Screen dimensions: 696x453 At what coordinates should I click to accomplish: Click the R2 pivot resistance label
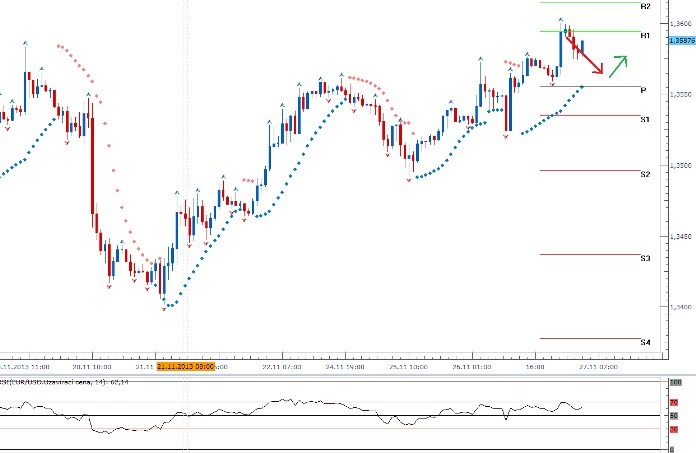tap(645, 6)
